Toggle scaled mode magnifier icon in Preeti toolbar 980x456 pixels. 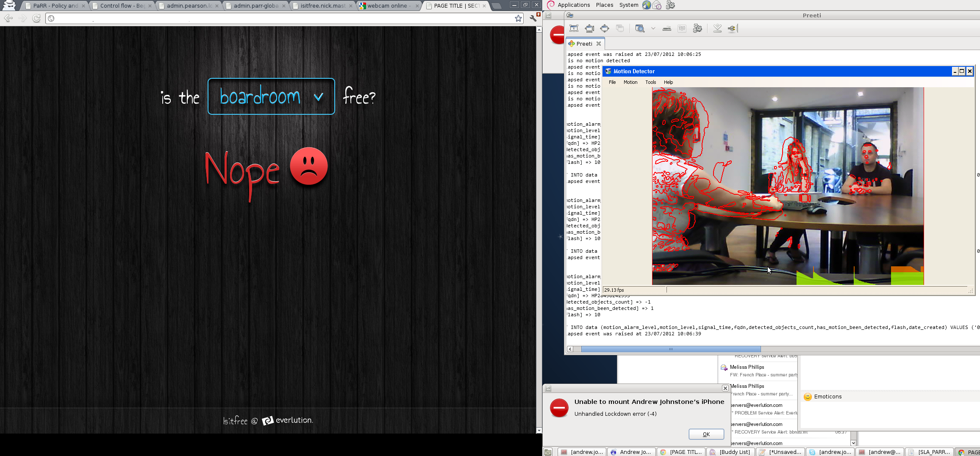[x=640, y=28]
